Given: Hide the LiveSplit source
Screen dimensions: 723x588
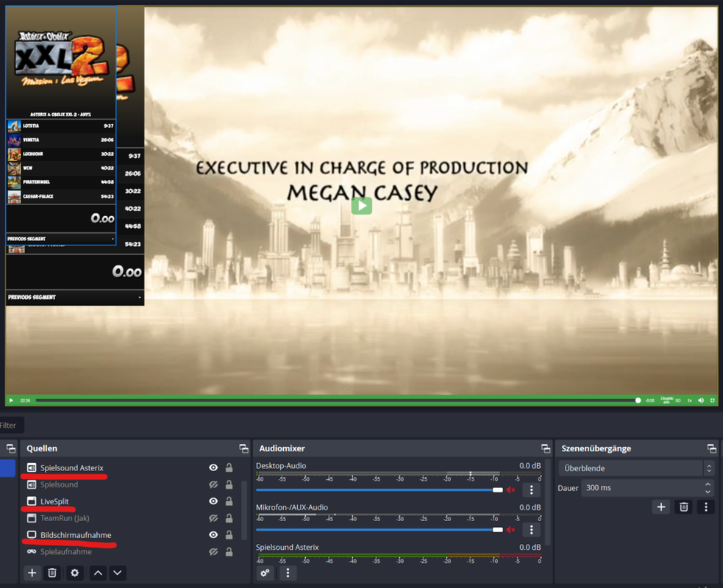Looking at the screenshot, I should pos(213,501).
